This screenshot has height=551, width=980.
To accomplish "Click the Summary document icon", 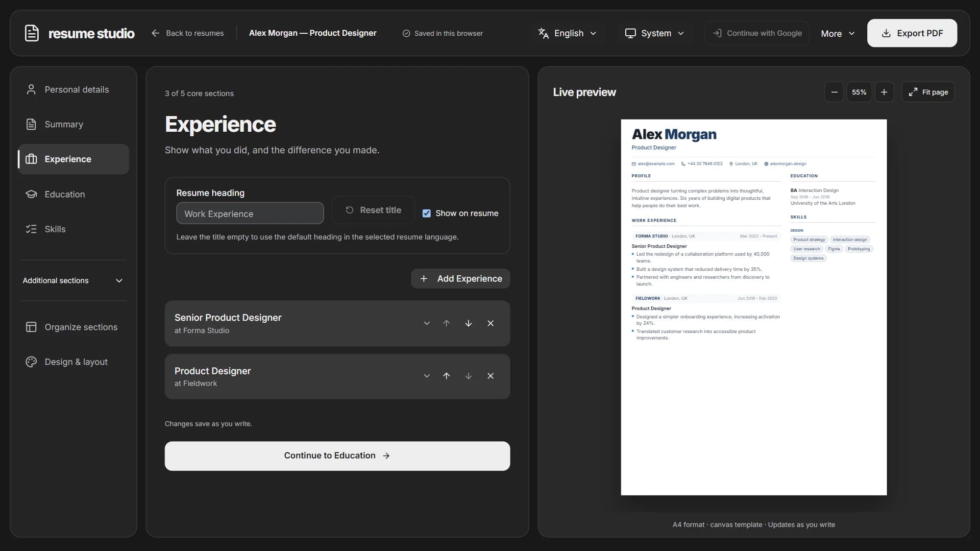I will (31, 124).
